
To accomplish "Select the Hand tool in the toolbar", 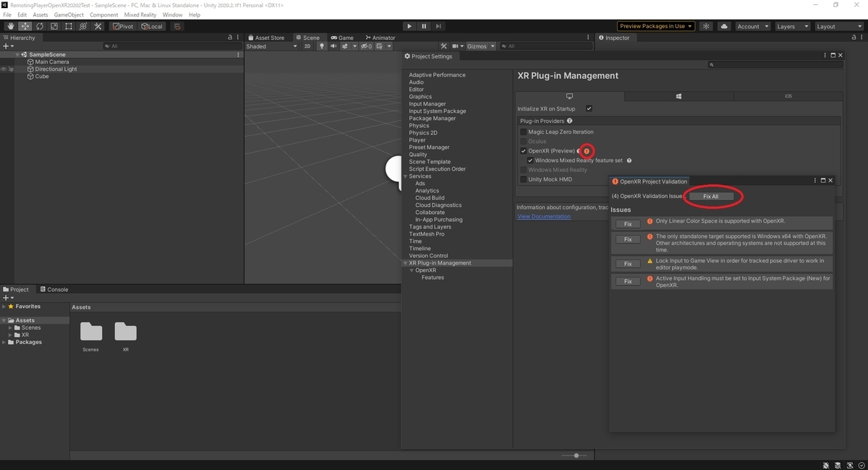I will (x=10, y=26).
